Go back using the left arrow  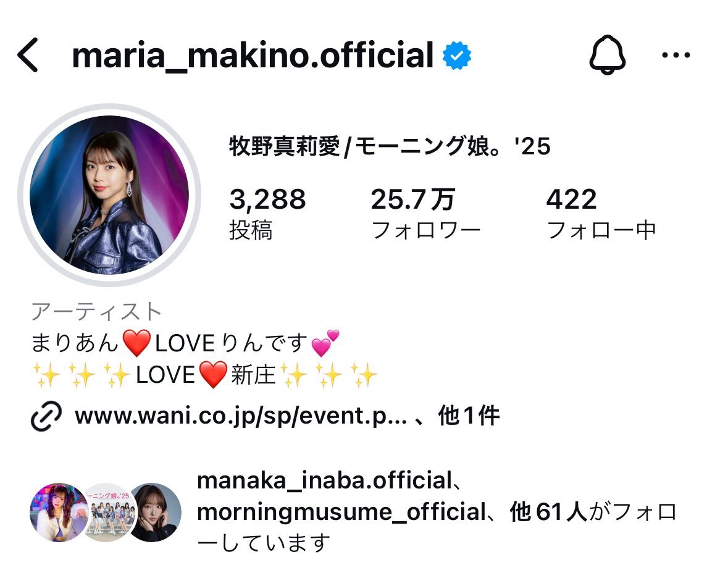click(x=28, y=55)
